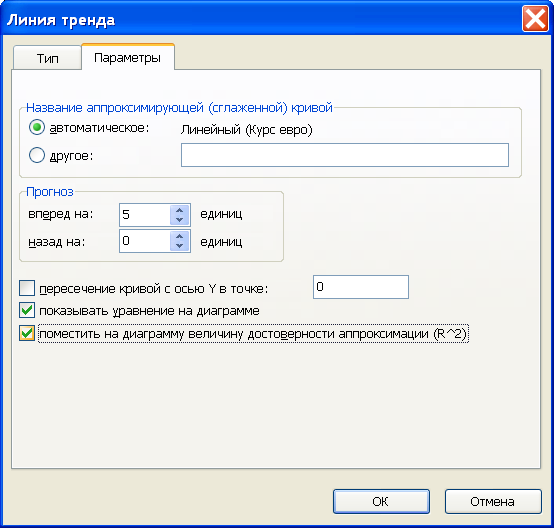The width and height of the screenshot is (554, 528).
Task: Uncheck показывать уравнение на диаграмме
Action: click(x=27, y=310)
